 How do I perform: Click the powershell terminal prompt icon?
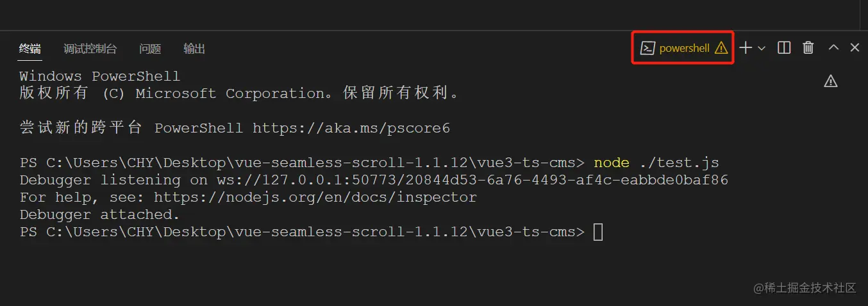pos(647,48)
